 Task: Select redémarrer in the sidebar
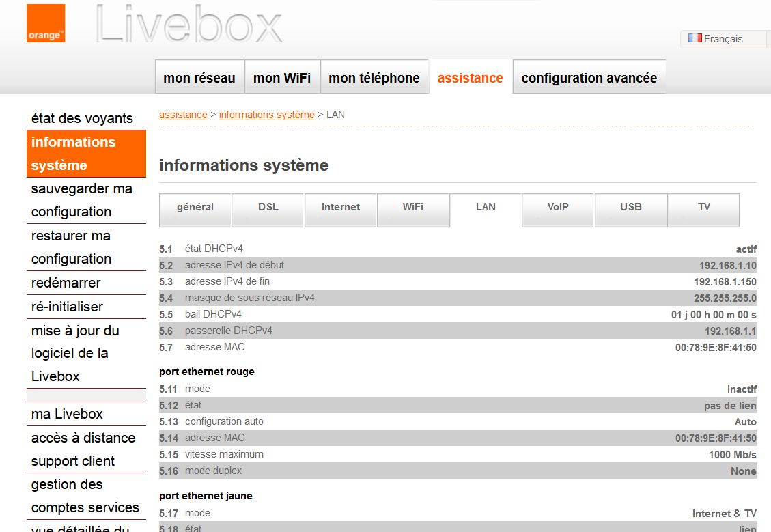click(x=66, y=283)
